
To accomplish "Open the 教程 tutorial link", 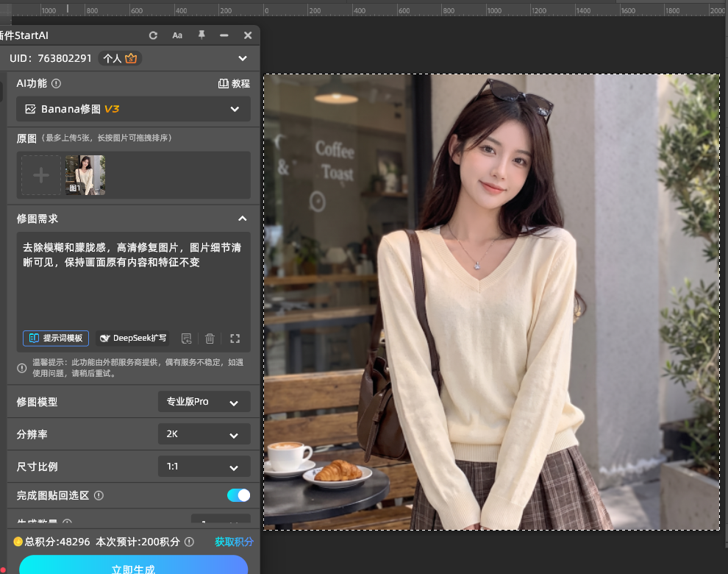I will (x=235, y=84).
